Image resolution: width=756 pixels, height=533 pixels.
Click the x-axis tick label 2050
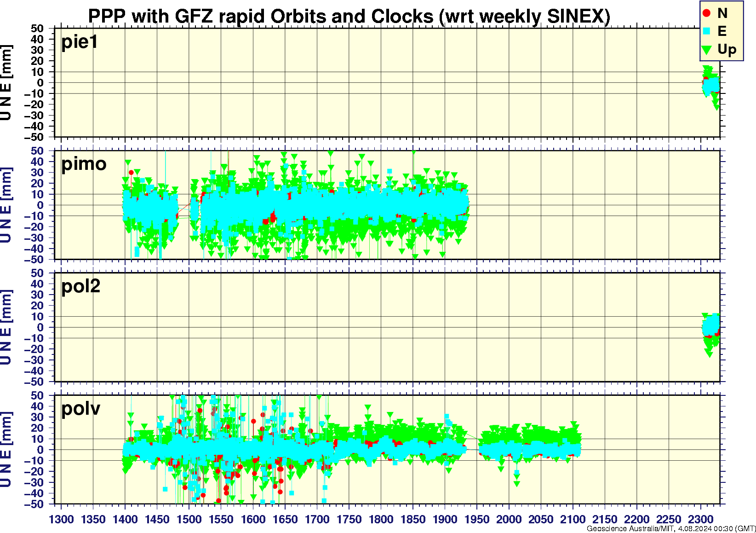pos(541,519)
